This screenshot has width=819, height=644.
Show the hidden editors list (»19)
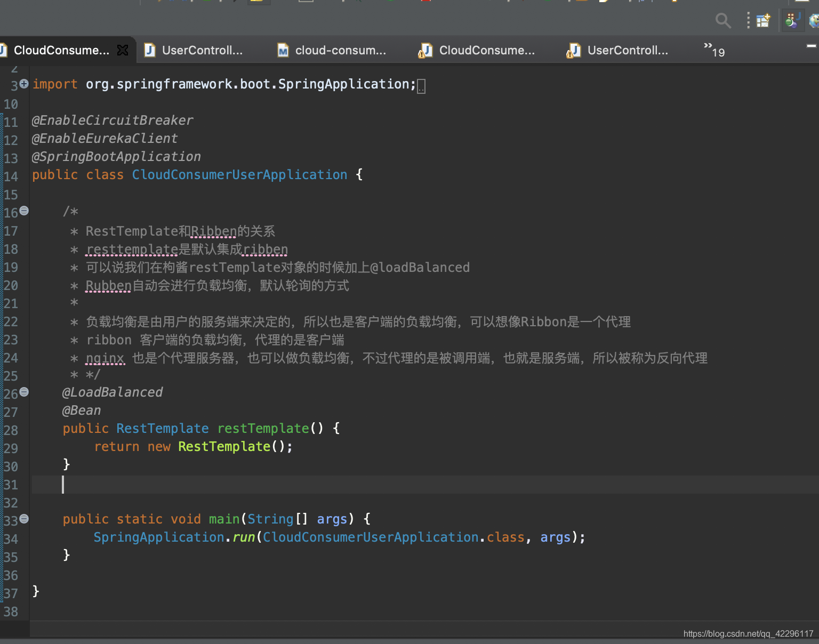pos(714,50)
